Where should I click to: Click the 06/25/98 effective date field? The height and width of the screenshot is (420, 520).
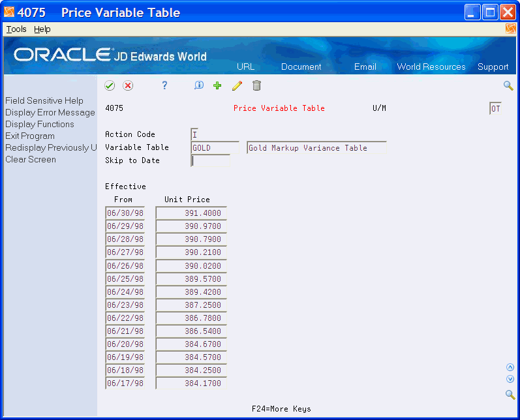point(125,278)
